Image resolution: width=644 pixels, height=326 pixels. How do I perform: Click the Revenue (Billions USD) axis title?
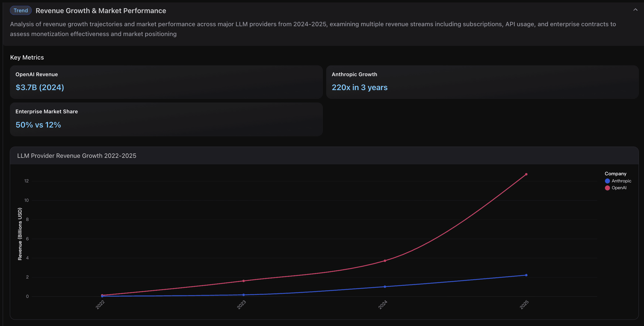pyautogui.click(x=20, y=234)
